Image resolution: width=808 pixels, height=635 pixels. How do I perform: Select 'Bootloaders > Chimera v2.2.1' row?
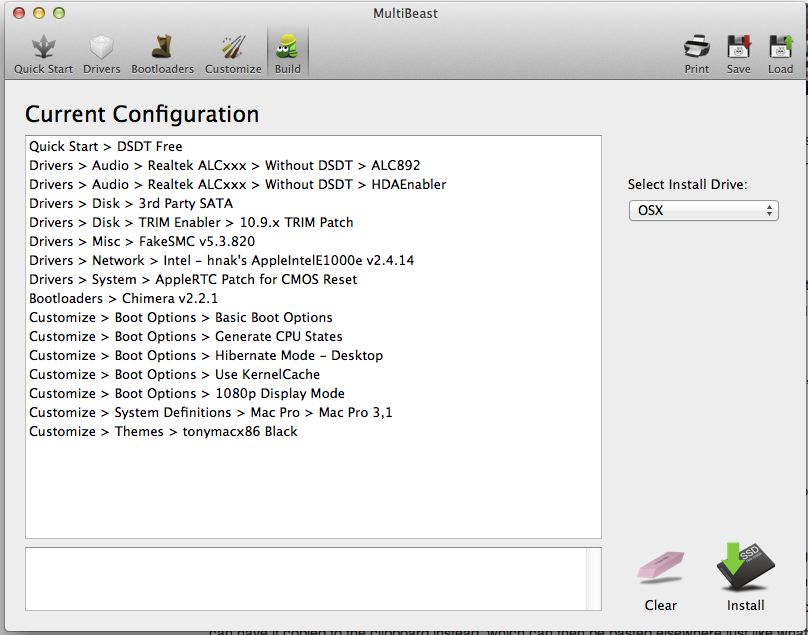pos(313,298)
